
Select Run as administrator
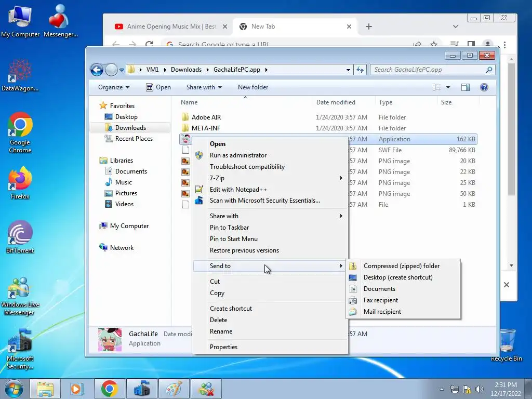pyautogui.click(x=270, y=155)
